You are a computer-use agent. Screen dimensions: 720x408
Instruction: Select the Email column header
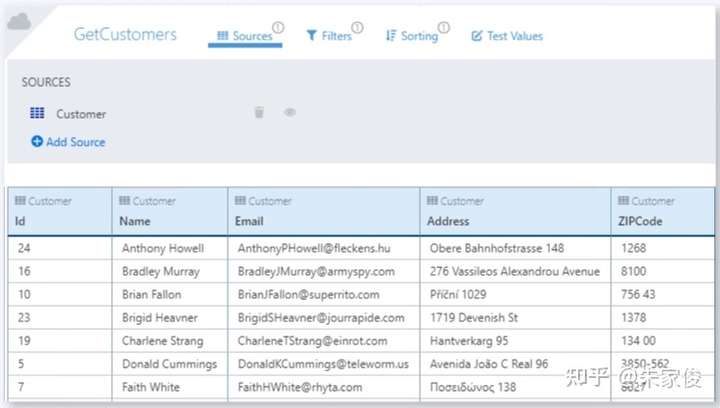(x=249, y=221)
